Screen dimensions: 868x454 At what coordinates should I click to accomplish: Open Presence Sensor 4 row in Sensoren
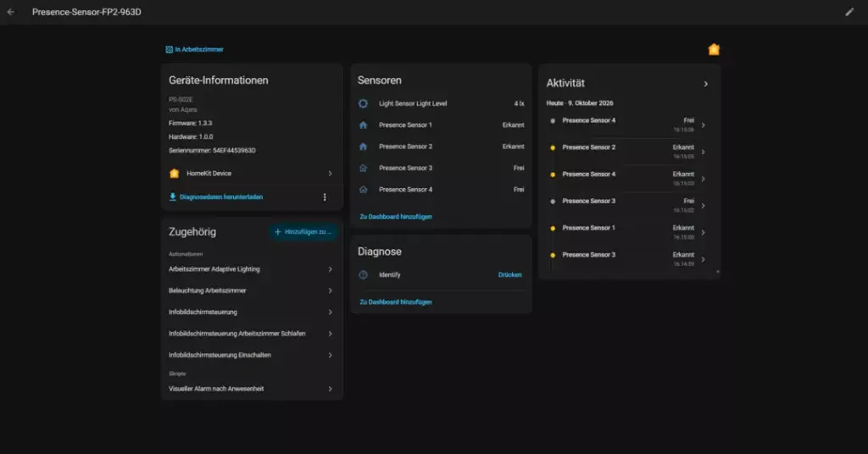pyautogui.click(x=441, y=190)
